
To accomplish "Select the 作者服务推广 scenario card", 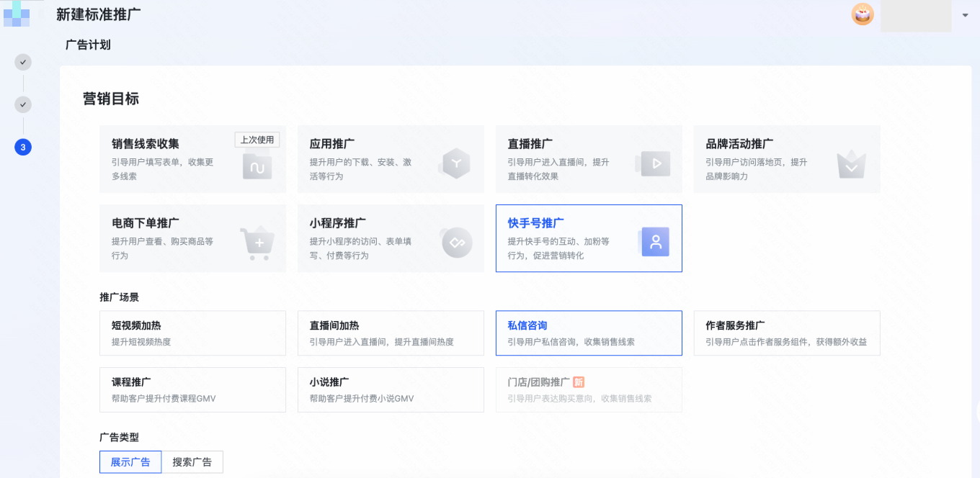I will [787, 333].
